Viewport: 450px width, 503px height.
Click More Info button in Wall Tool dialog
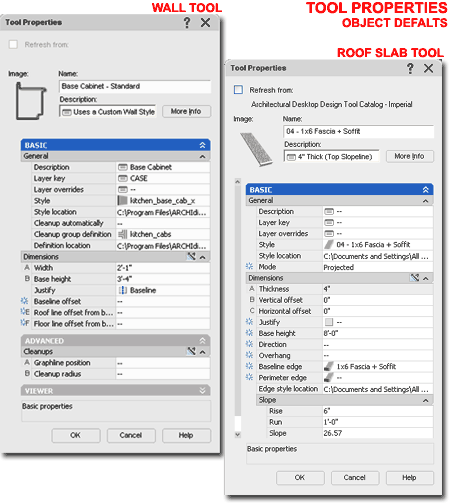coord(186,111)
